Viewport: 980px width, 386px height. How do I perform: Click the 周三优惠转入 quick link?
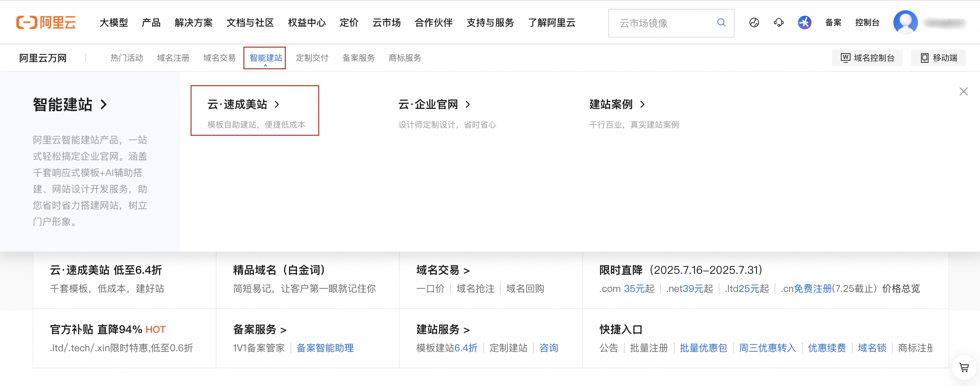(x=767, y=348)
